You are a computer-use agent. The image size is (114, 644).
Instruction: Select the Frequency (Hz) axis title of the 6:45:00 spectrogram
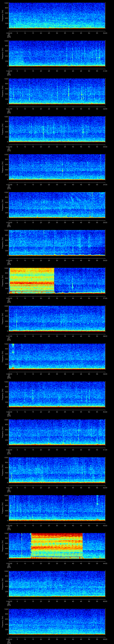(3, 622)
